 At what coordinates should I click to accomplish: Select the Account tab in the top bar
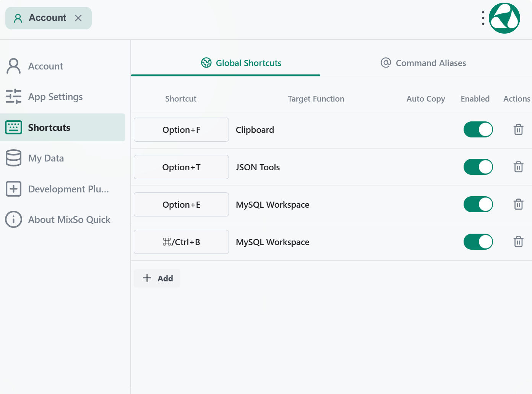(x=49, y=18)
